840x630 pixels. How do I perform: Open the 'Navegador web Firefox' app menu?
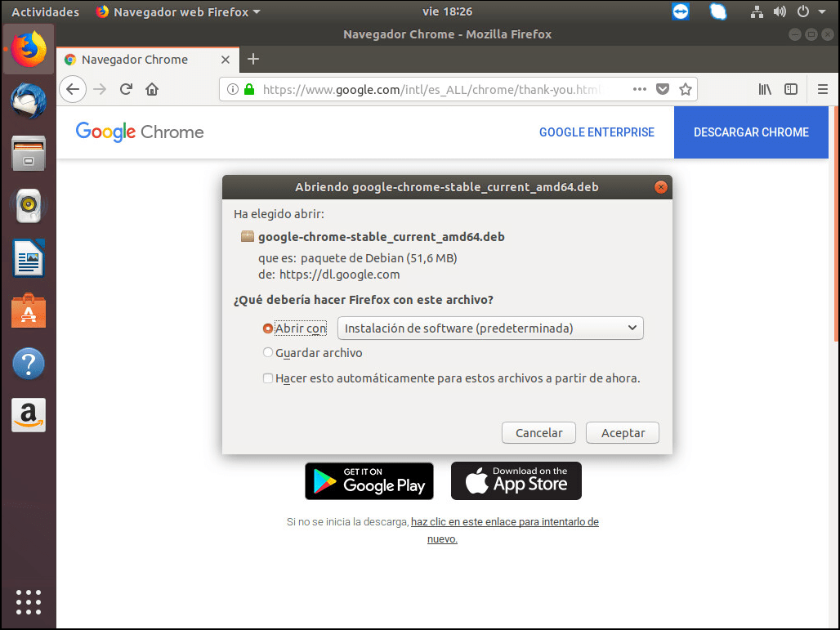point(178,11)
